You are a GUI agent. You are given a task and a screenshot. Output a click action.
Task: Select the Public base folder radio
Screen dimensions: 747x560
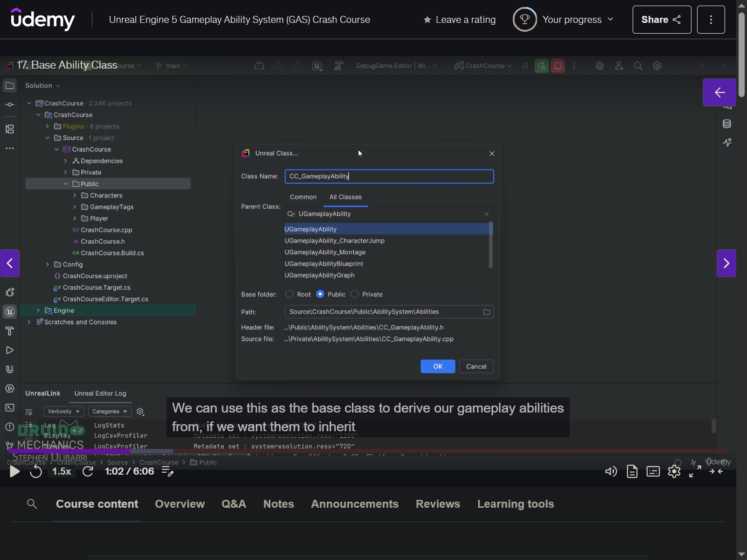pyautogui.click(x=320, y=294)
